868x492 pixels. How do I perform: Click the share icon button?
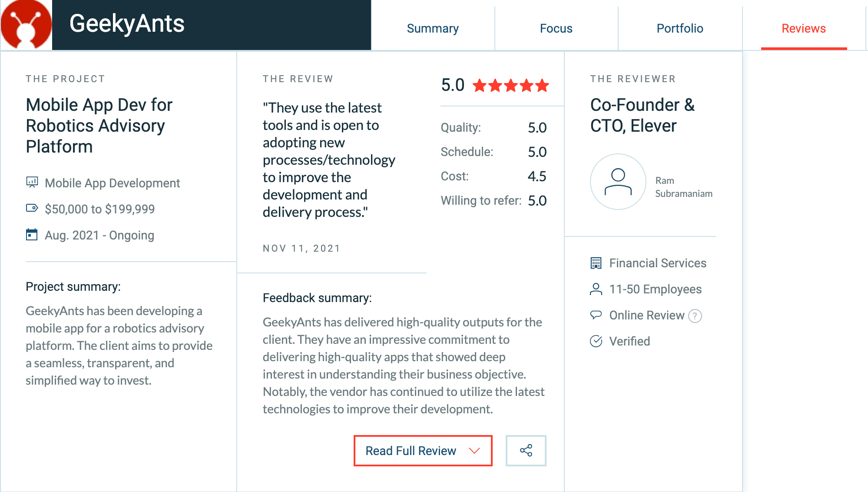pos(526,450)
